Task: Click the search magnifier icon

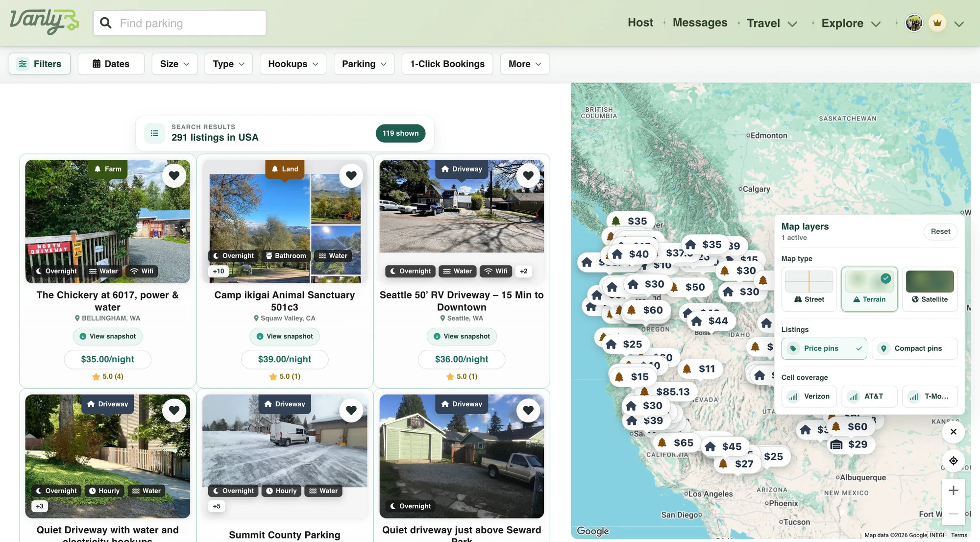Action: [105, 23]
